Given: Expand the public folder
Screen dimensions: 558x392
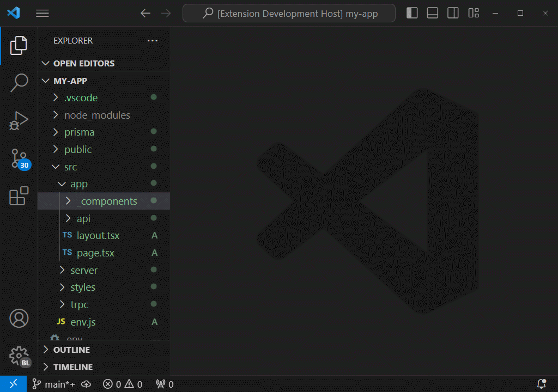Looking at the screenshot, I should click(x=104, y=149).
